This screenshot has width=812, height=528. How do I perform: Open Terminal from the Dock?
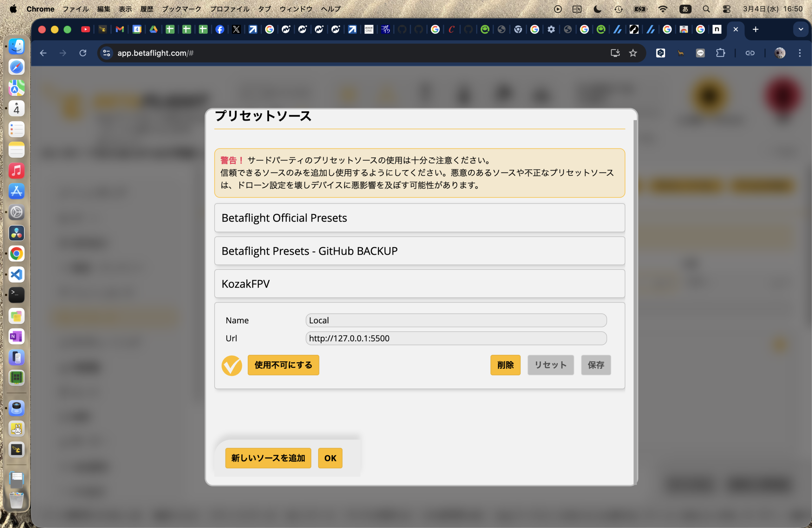[x=16, y=295]
